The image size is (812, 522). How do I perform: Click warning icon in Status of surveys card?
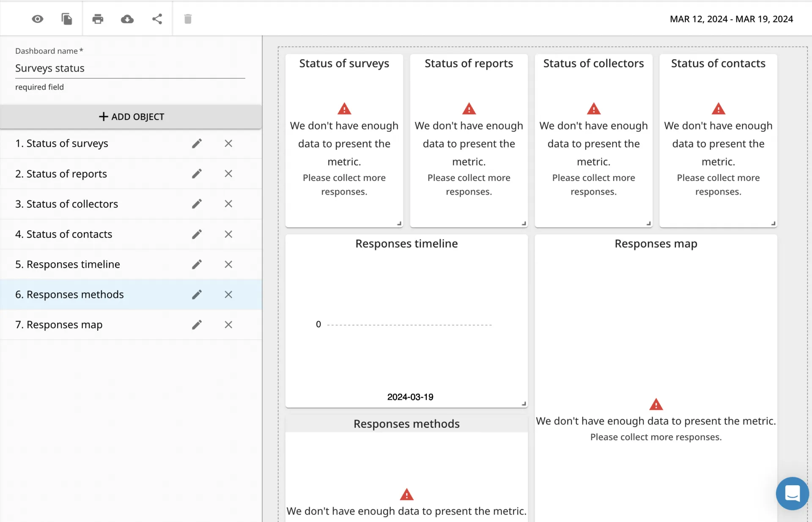coord(344,109)
